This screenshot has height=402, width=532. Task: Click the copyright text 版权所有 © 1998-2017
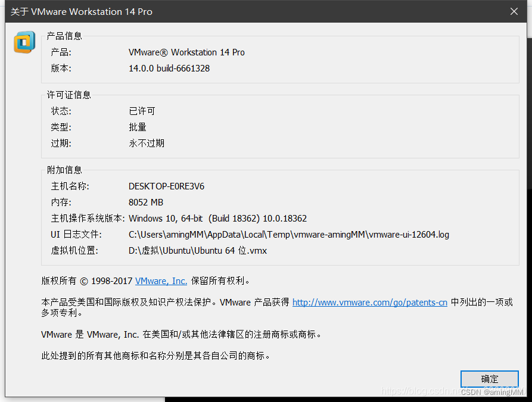(87, 281)
